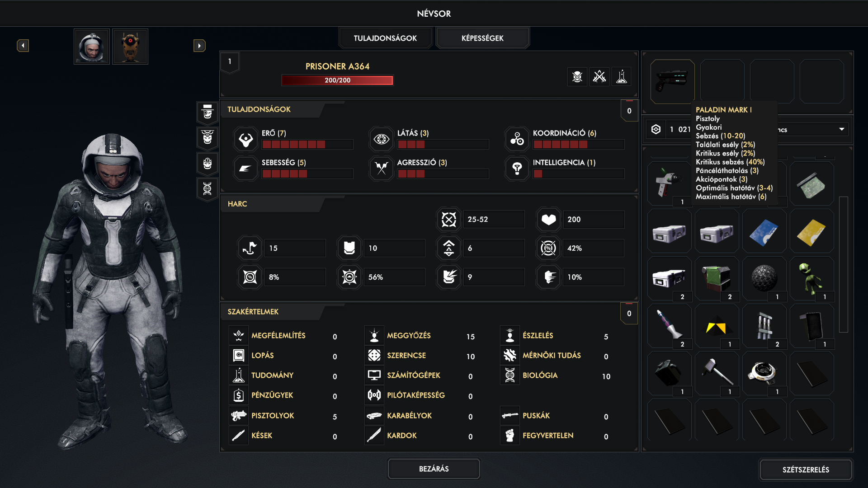Select the Paladin Mark I pistol slot
This screenshot has height=488, width=868.
672,81
